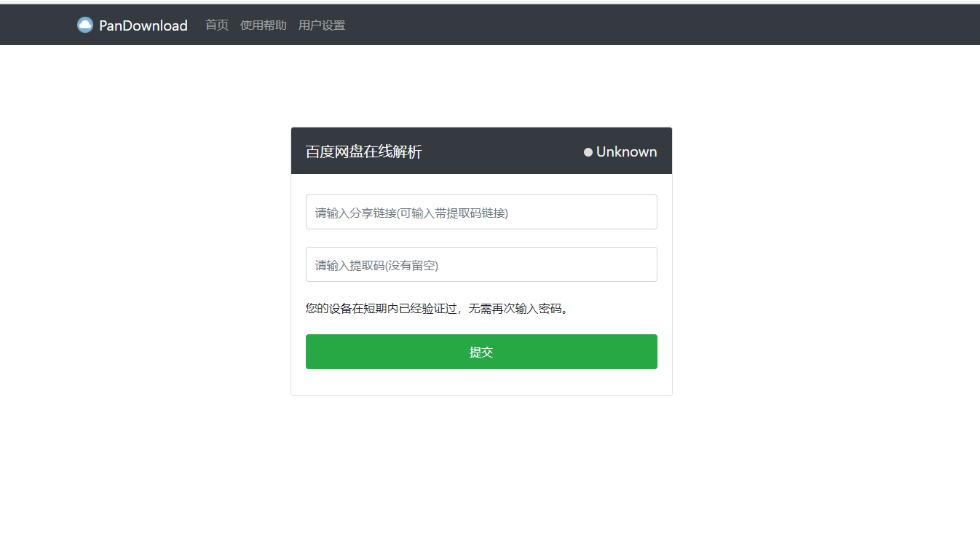Open the 使用帮助 navigation link

[x=264, y=25]
